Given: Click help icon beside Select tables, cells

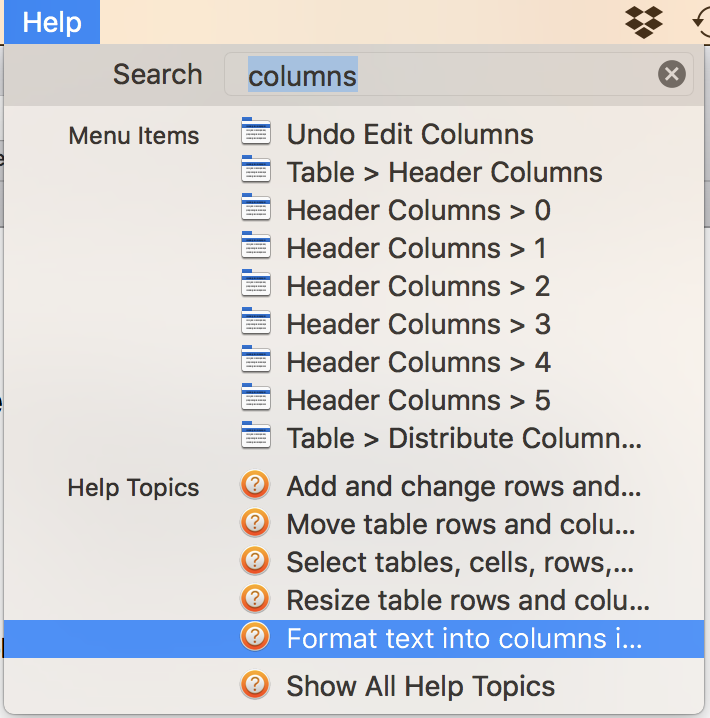Looking at the screenshot, I should point(256,562).
